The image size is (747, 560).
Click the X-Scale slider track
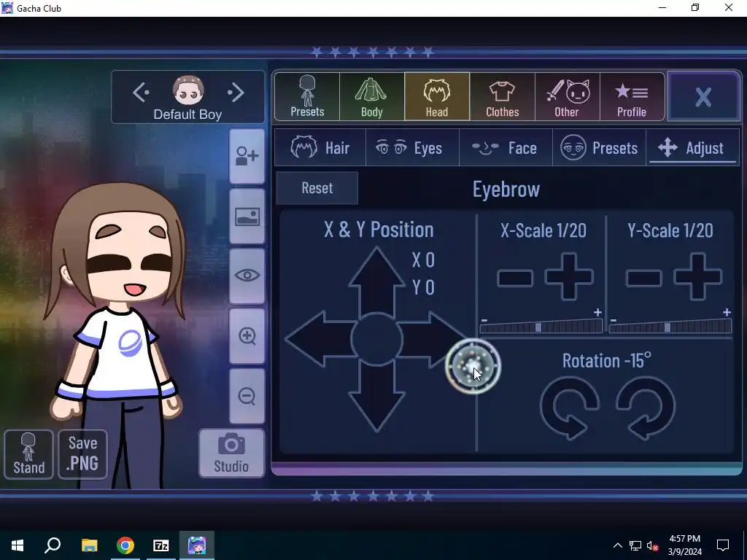point(541,326)
